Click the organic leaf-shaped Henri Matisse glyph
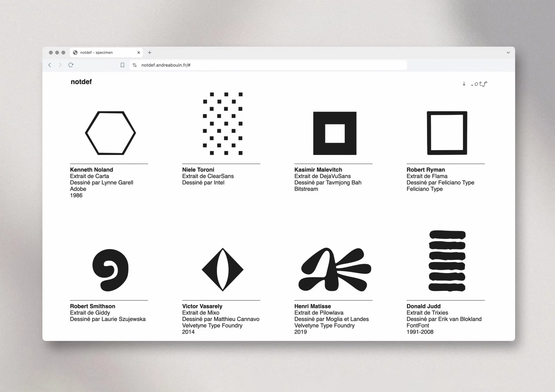The width and height of the screenshot is (555, 392). click(x=335, y=270)
